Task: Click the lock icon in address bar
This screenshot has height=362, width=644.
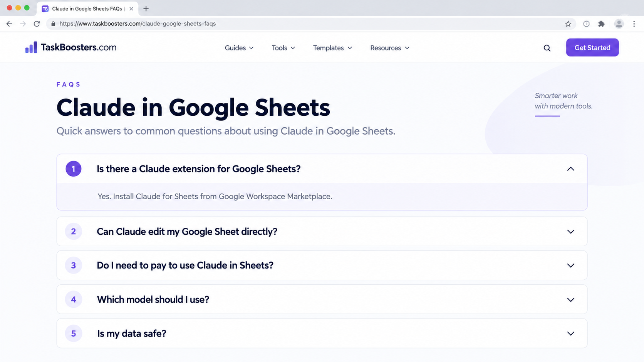Action: coord(53,24)
